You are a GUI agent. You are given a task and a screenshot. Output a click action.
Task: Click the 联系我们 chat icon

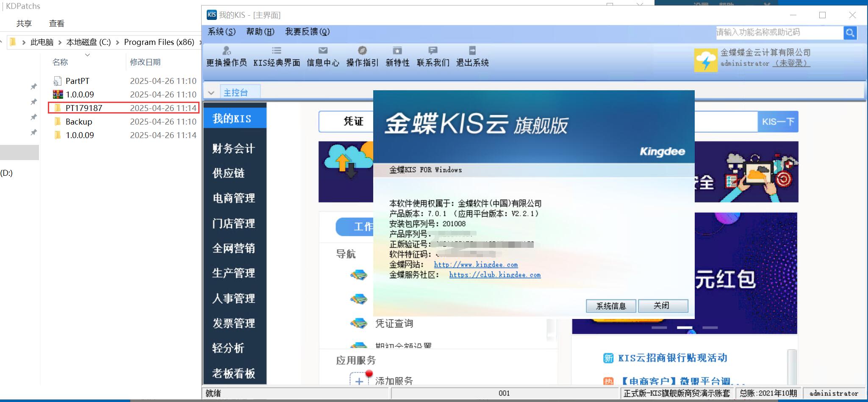coord(433,51)
